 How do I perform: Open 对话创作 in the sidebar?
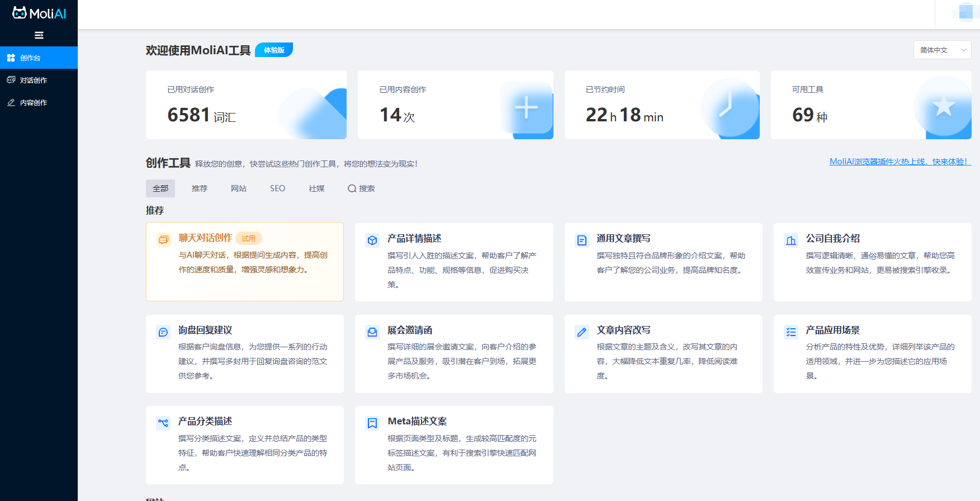34,80
